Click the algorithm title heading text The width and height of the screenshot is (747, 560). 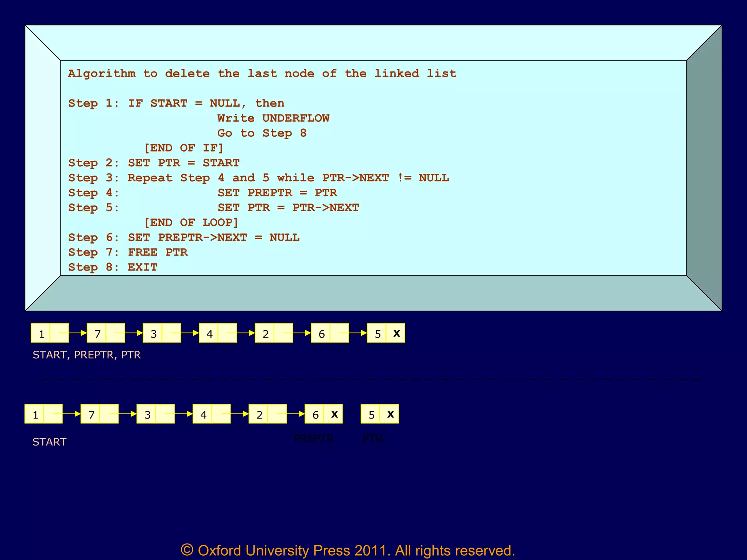tap(262, 74)
